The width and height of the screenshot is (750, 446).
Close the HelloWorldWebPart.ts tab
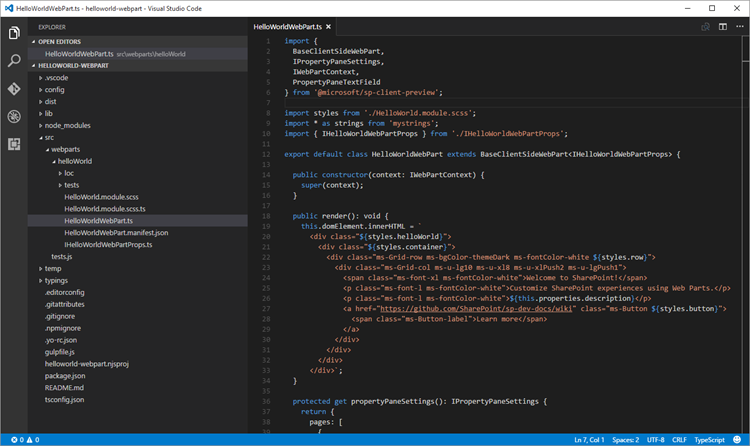(x=328, y=27)
